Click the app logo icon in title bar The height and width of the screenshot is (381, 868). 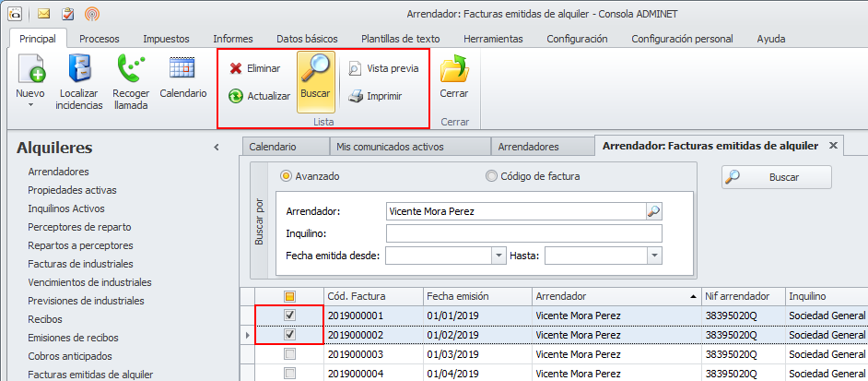[15, 13]
